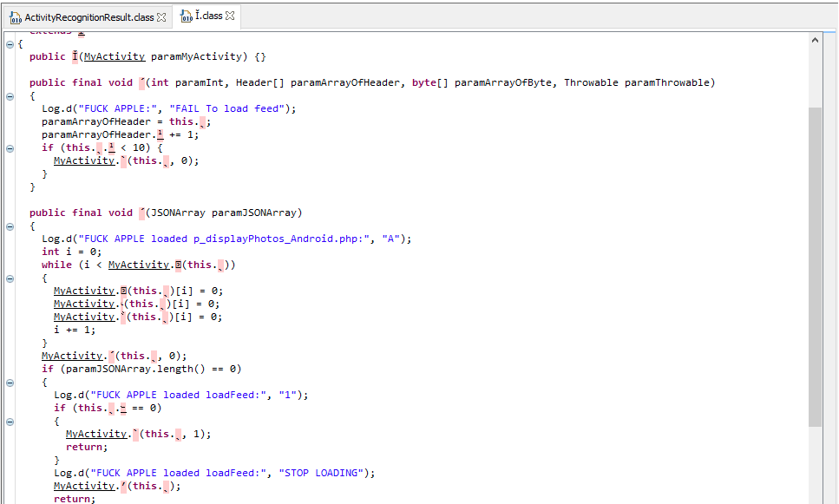Switch to the ActivityRecognitionResult.class tab
Image resolution: width=839 pixels, height=504 pixels.
(88, 17)
